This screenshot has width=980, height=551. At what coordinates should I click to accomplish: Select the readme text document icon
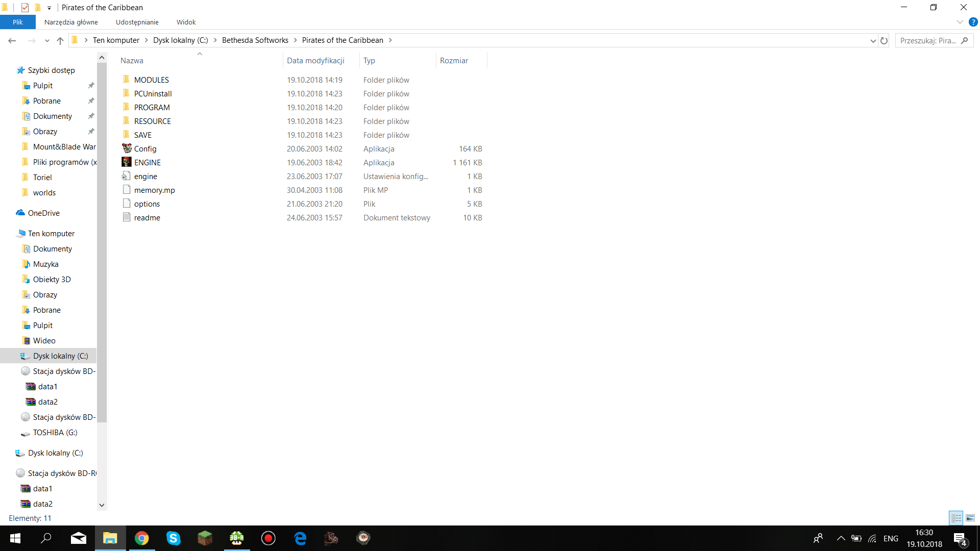click(127, 217)
